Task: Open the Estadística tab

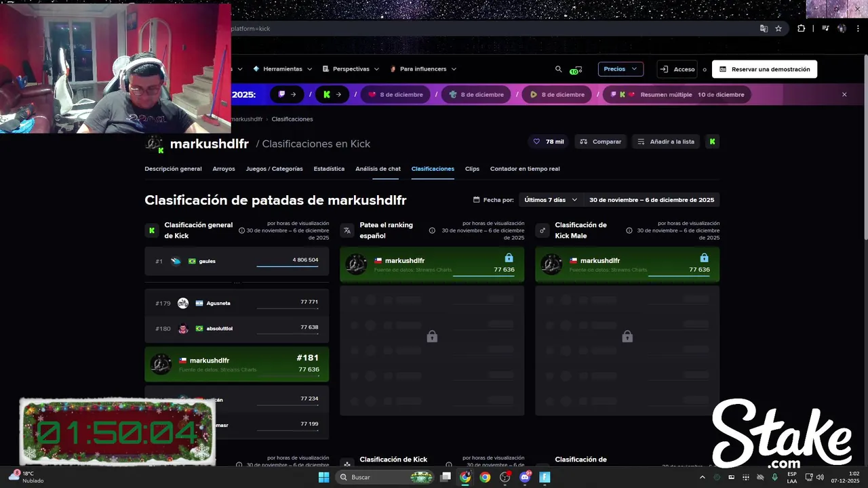Action: (329, 169)
